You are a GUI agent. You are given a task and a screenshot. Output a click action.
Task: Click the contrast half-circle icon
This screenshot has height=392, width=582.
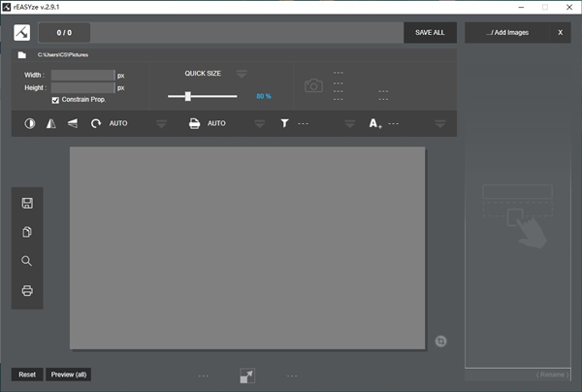tap(30, 123)
